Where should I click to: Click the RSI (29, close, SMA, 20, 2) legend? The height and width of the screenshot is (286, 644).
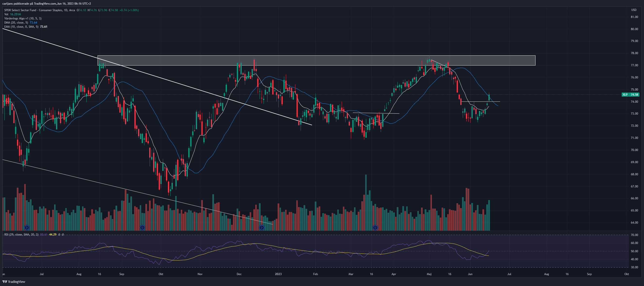pos(21,235)
